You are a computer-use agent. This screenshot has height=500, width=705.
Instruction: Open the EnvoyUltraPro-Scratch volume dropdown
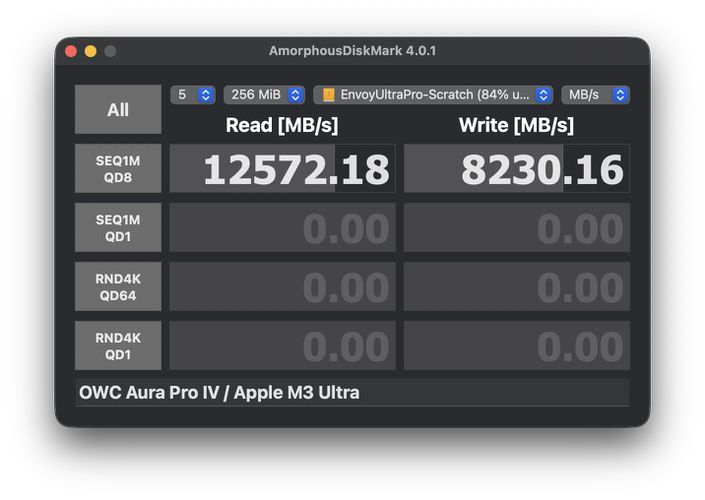tap(433, 95)
